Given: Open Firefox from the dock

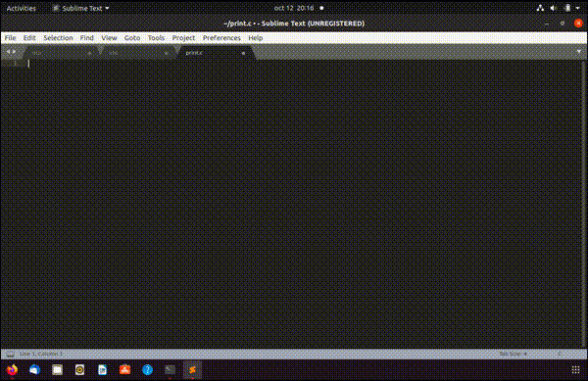Looking at the screenshot, I should [12, 370].
